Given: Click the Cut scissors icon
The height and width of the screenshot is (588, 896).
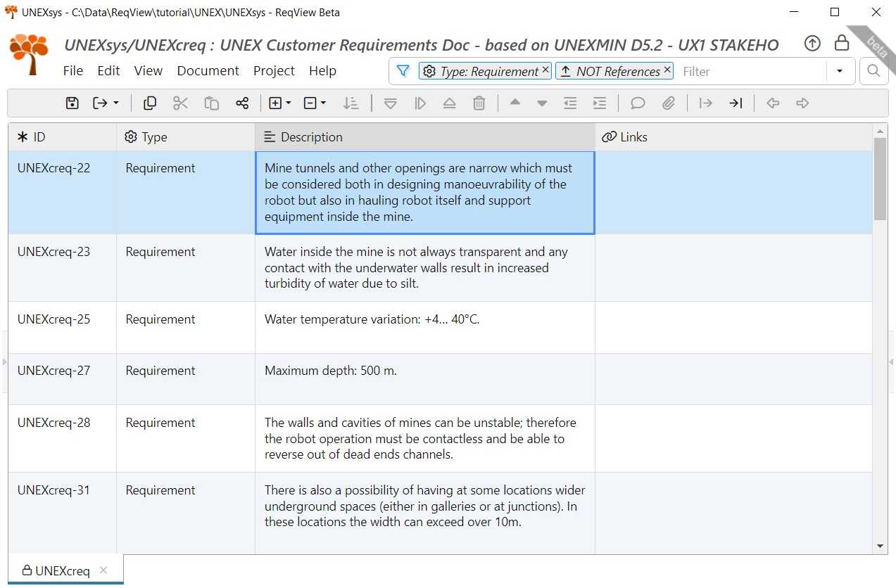Looking at the screenshot, I should 181,103.
